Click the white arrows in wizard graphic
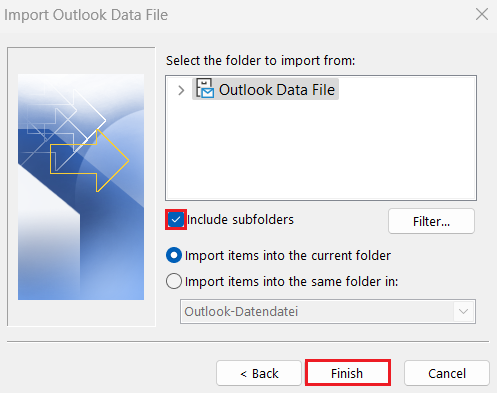497x393 pixels. click(63, 123)
